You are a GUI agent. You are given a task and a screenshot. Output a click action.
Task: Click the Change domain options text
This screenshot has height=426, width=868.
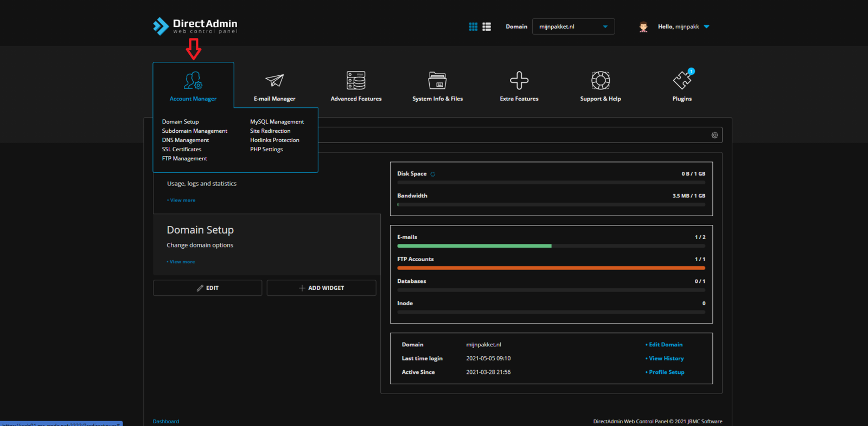(200, 246)
